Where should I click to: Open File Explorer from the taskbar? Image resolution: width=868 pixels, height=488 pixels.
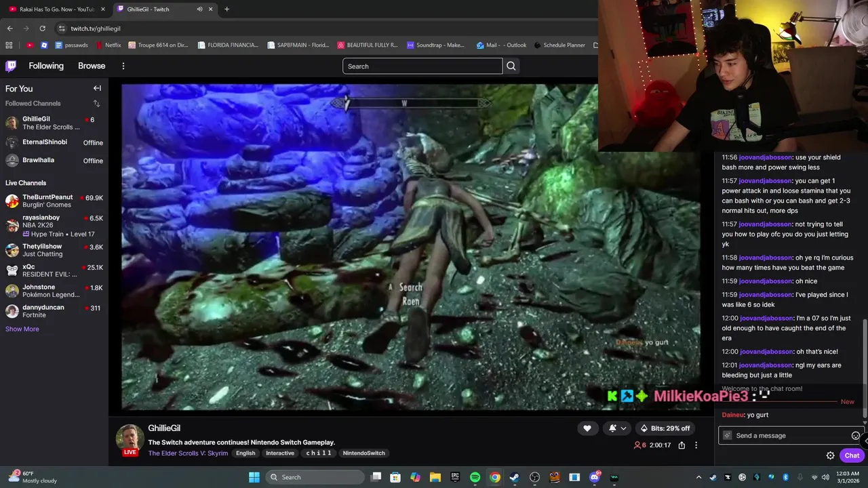[x=435, y=477]
